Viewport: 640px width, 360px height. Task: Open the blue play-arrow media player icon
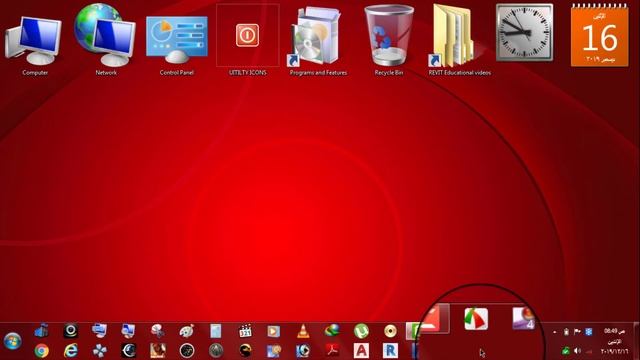(273, 331)
